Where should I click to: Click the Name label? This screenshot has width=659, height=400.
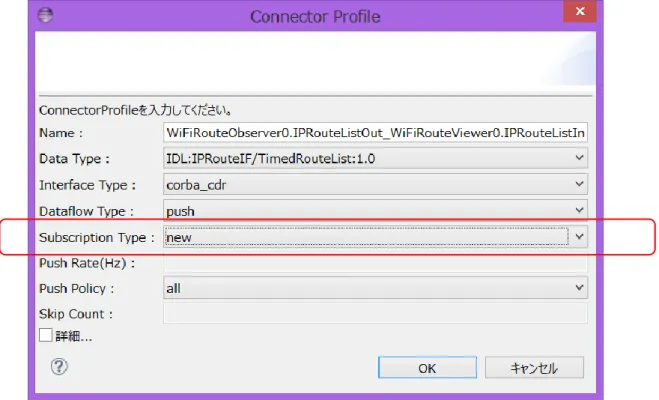61,133
